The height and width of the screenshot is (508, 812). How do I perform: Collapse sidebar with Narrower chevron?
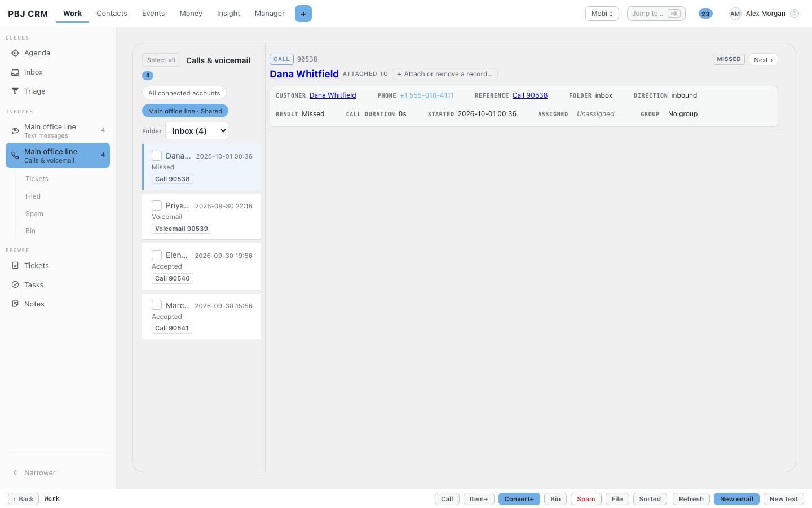click(15, 473)
